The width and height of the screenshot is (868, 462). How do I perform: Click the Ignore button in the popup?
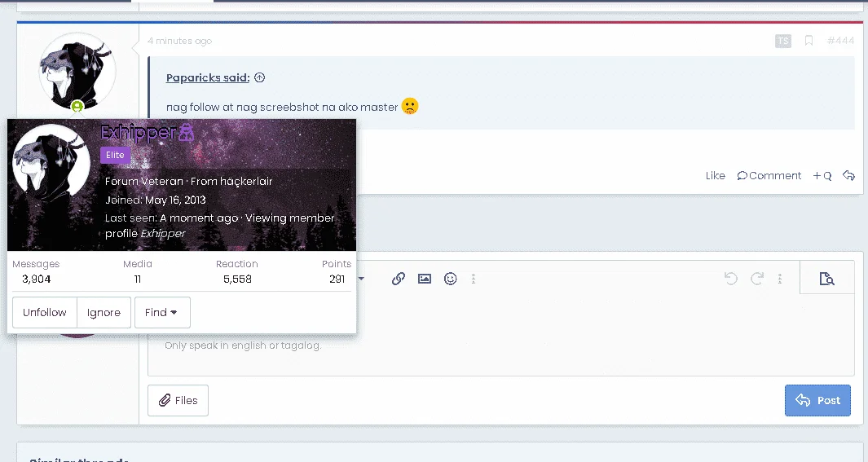(x=104, y=313)
